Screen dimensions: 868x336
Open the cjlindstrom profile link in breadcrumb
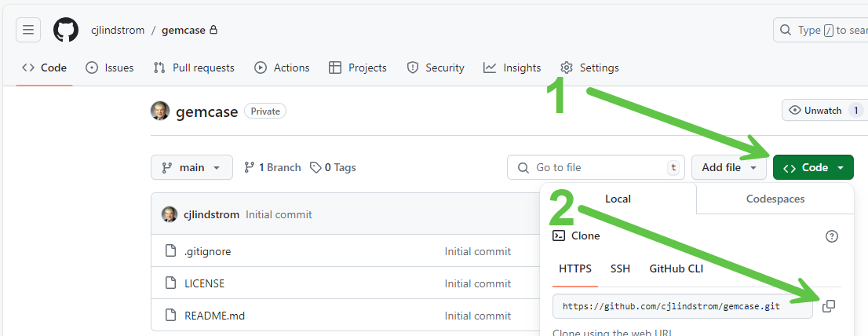[x=118, y=30]
